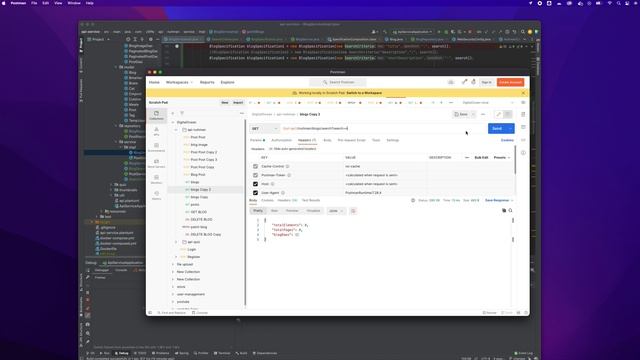Select the Raw response view
The width and height of the screenshot is (640, 360).
click(274, 211)
